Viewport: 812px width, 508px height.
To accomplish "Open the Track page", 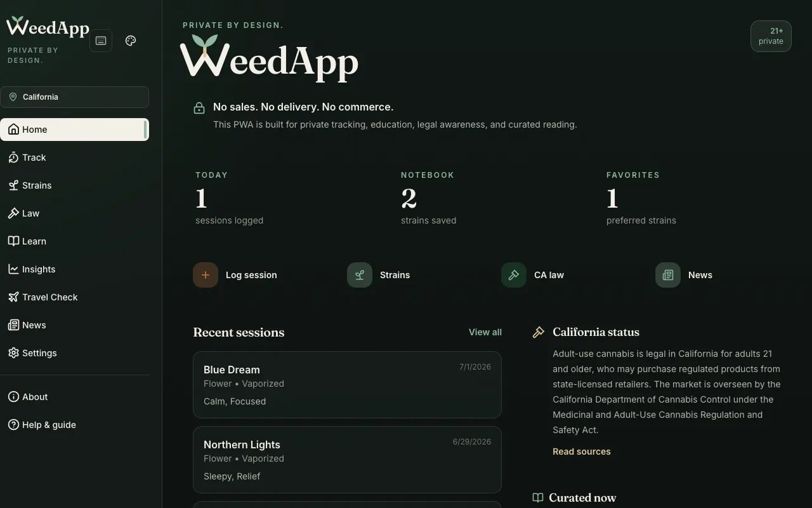I will coord(74,157).
